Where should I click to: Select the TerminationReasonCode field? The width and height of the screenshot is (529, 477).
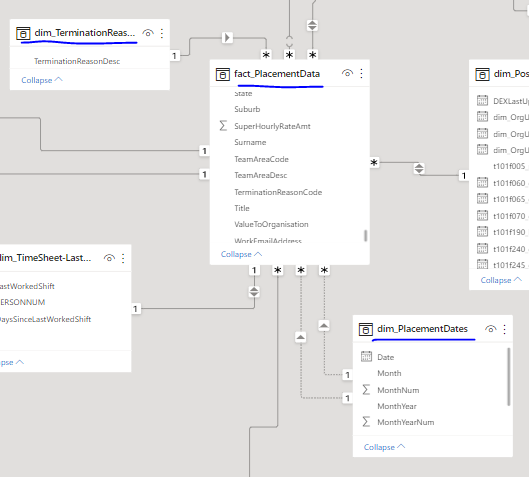[x=278, y=192]
